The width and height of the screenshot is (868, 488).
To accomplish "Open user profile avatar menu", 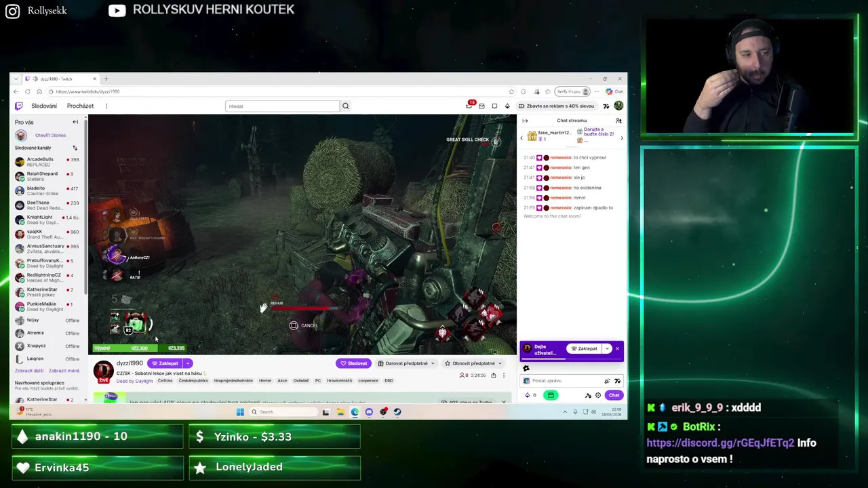I will pos(618,106).
